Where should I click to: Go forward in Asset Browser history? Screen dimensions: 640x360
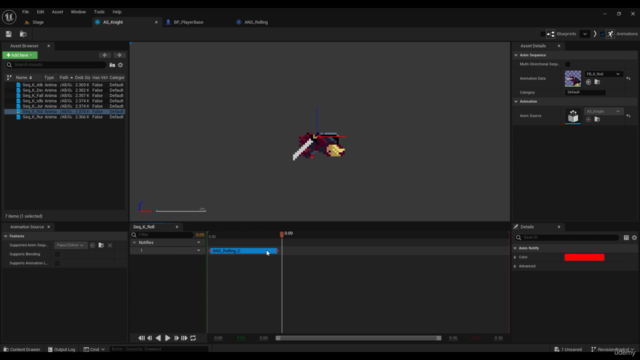coord(119,55)
